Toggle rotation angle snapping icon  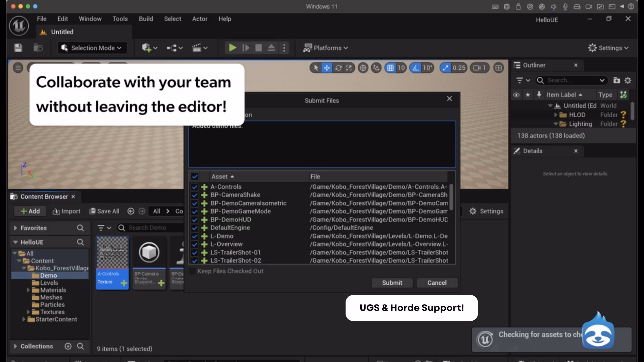(415, 68)
